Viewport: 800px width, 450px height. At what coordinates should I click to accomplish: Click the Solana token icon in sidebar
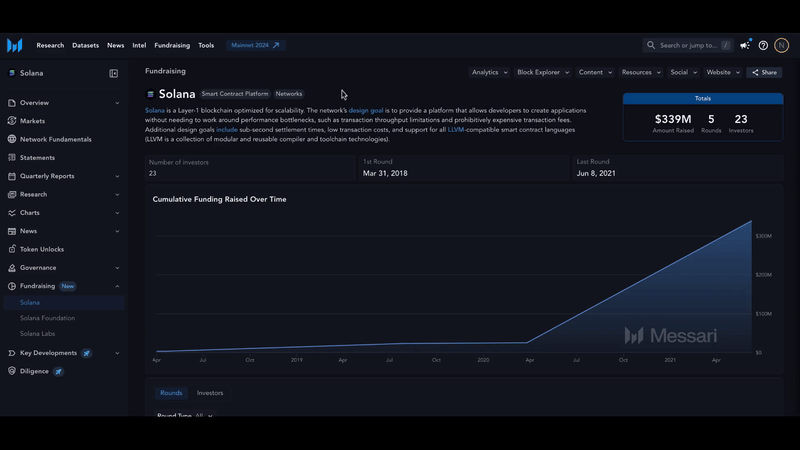[12, 73]
